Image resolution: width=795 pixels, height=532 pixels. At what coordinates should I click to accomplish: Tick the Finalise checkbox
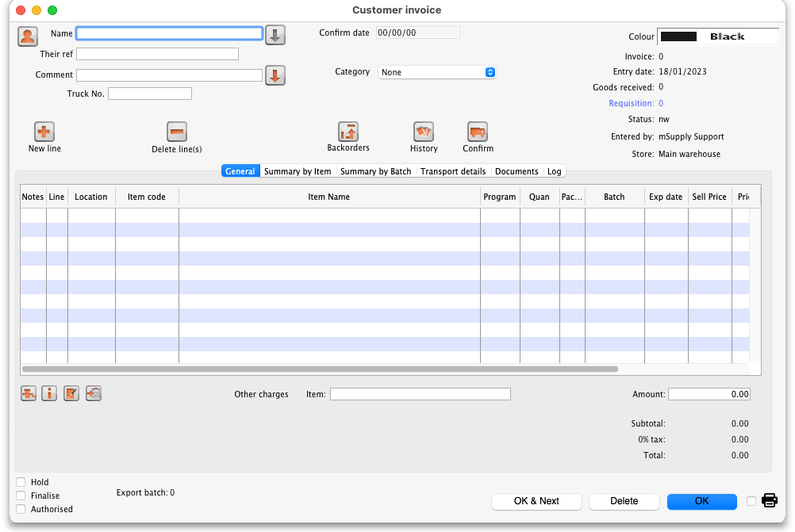click(x=21, y=496)
